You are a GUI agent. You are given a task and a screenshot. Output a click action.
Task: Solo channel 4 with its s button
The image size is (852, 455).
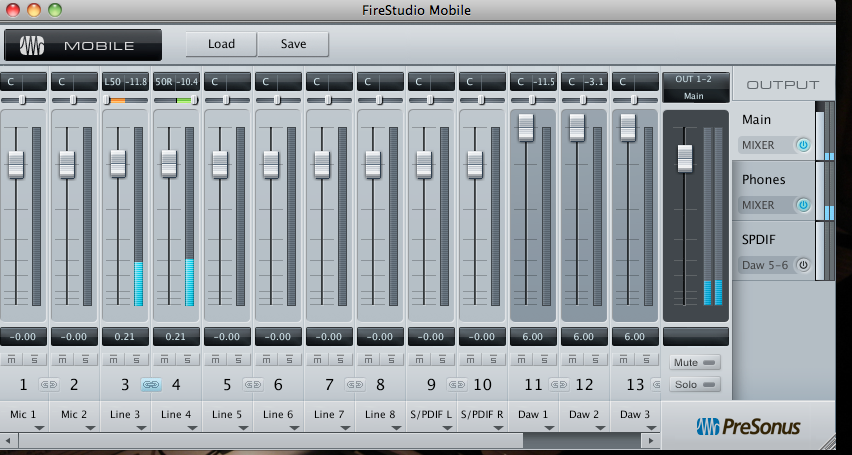tap(187, 359)
